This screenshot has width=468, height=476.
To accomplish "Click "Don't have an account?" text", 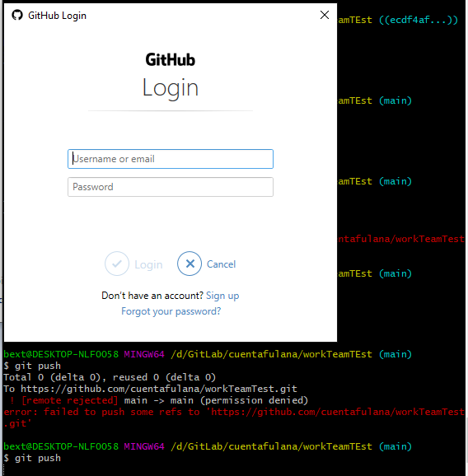I will 152,296.
